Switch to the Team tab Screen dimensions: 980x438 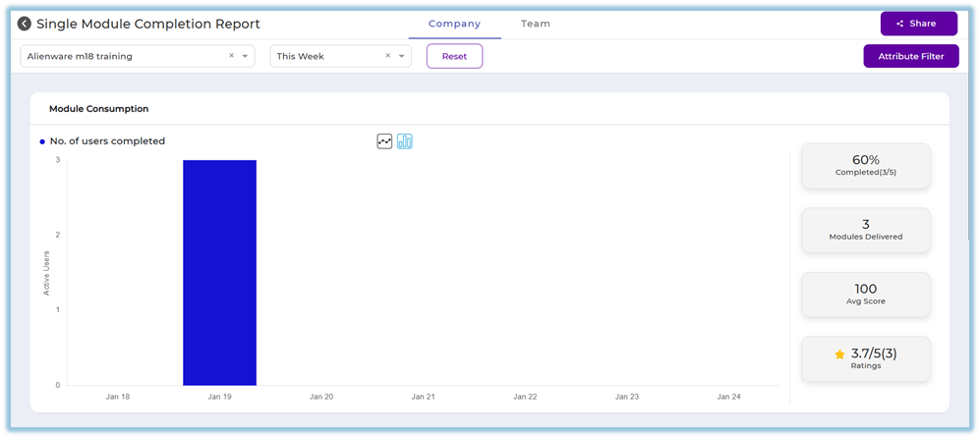[x=536, y=24]
